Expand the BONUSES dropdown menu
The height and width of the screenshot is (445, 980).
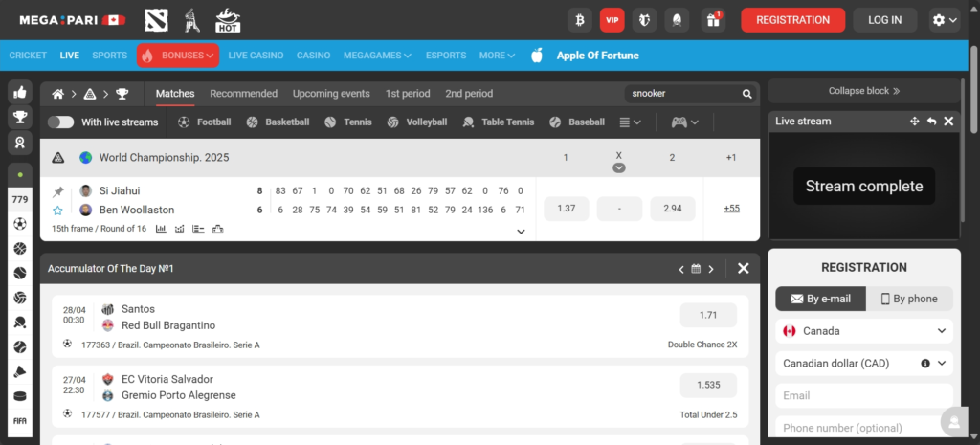click(x=178, y=55)
